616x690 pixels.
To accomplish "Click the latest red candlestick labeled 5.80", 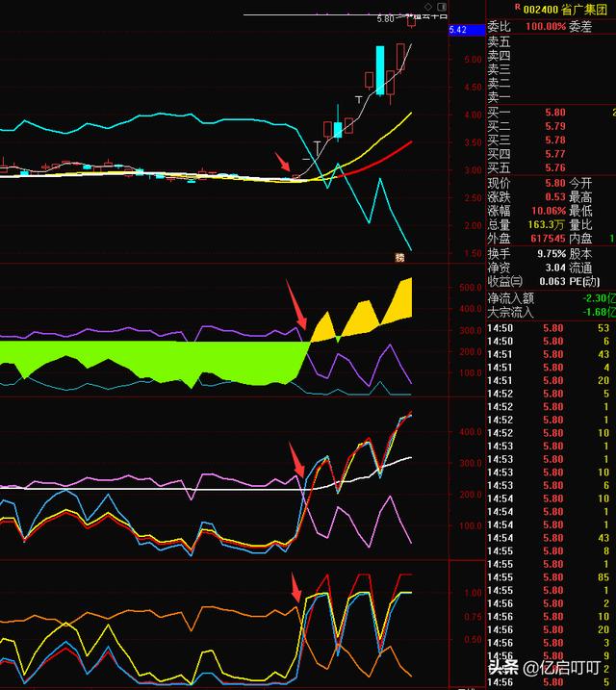I will point(411,20).
